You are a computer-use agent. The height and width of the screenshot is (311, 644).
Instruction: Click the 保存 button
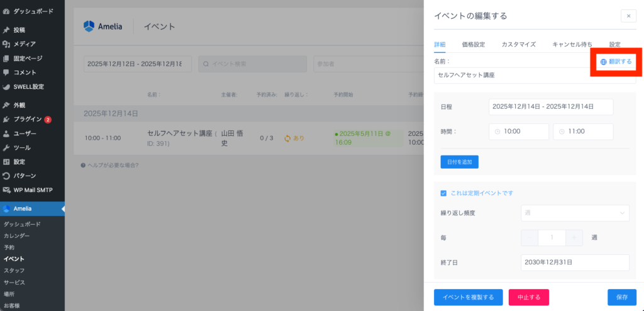tap(621, 297)
